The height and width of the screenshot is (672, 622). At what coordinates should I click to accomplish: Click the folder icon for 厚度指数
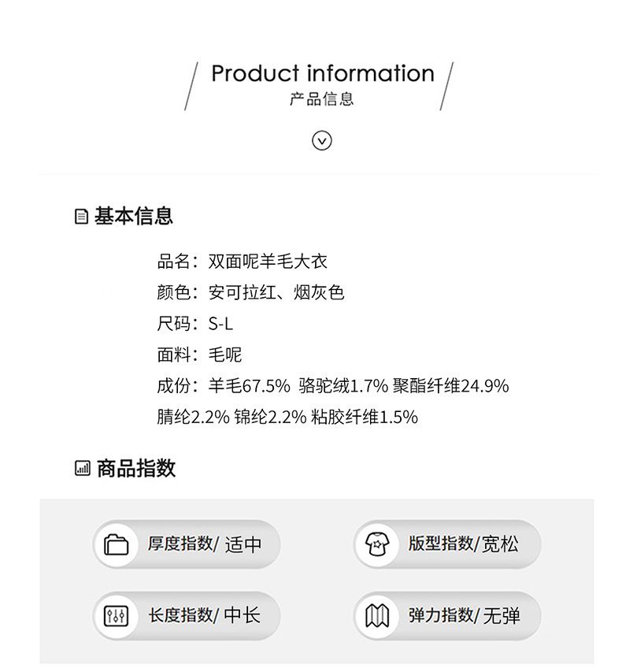pyautogui.click(x=116, y=544)
